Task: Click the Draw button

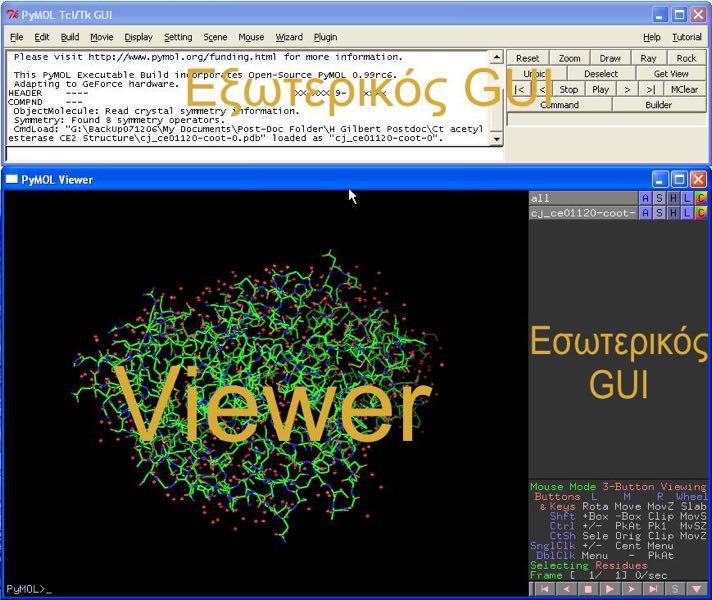Action: coord(610,58)
